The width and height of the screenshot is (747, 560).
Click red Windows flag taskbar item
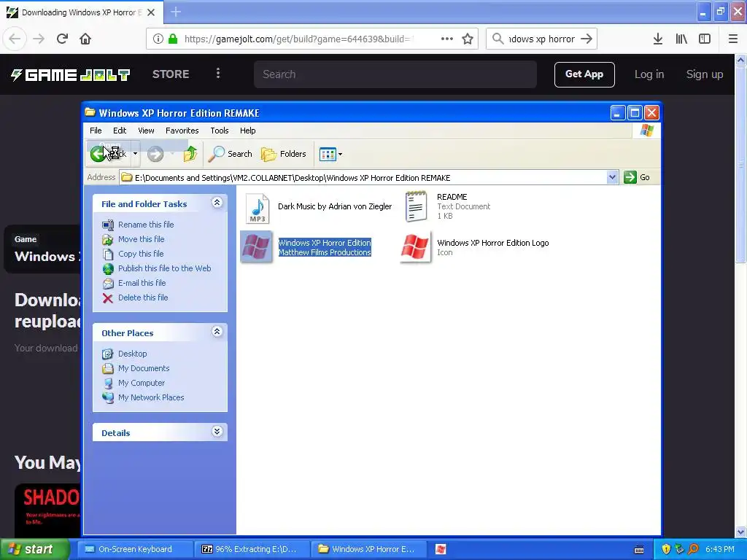pos(441,549)
